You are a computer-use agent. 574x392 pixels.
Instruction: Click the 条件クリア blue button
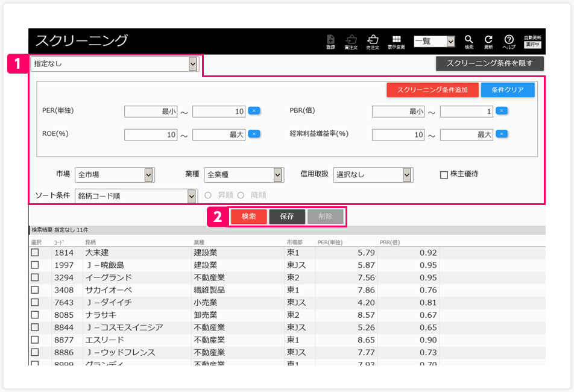click(508, 90)
